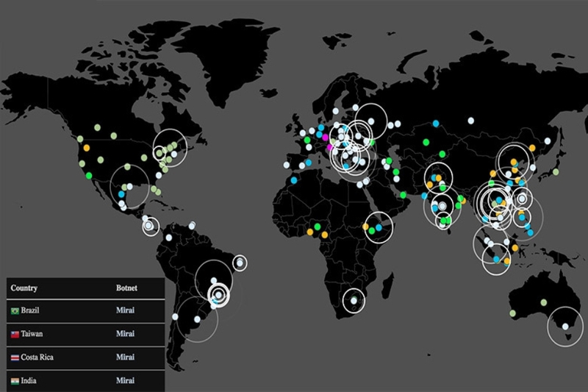This screenshot has width=588, height=392.
Task: Select the white dot in southeastern Australia
Action: pos(565,327)
